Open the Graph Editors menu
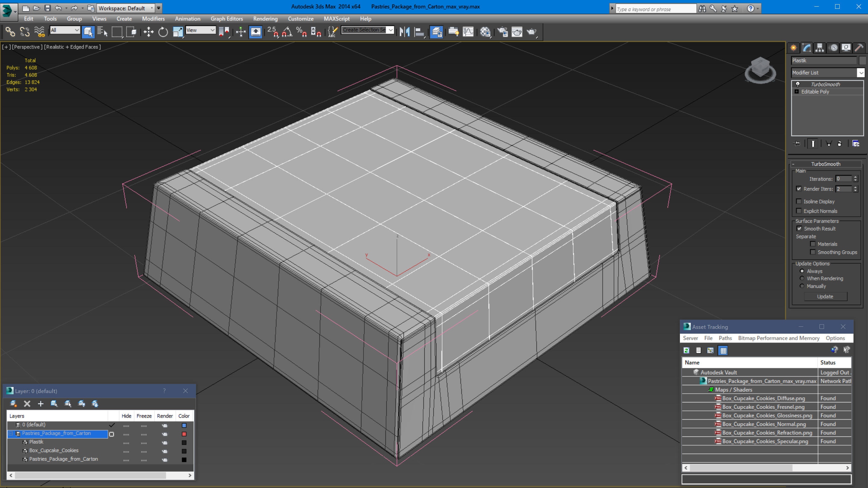868x488 pixels. click(227, 19)
